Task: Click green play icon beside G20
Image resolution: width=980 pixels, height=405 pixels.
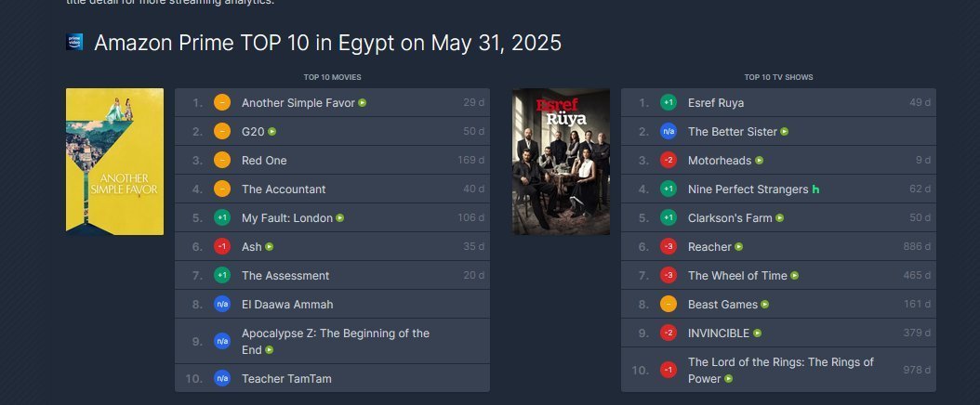Action: (x=271, y=132)
